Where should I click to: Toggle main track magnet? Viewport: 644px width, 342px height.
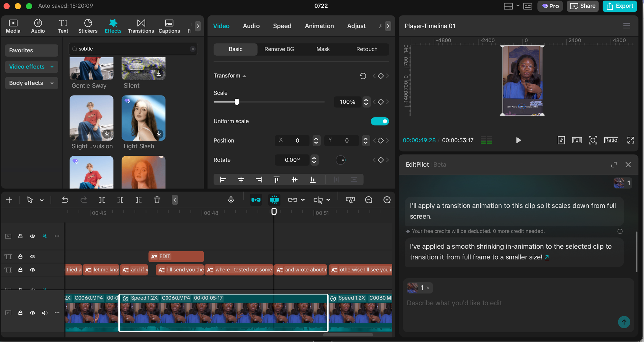tap(256, 200)
